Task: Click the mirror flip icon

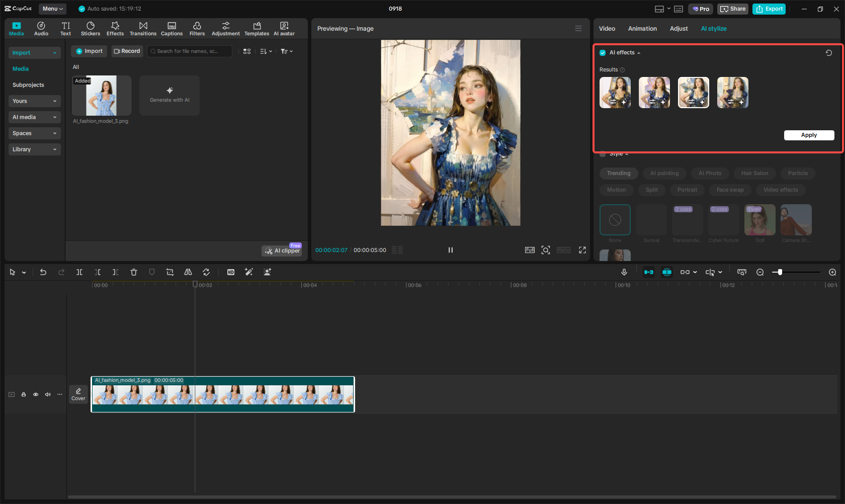Action: (188, 272)
